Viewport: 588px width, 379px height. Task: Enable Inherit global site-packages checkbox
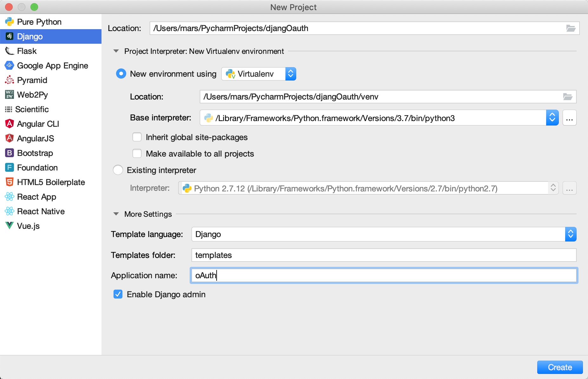(x=137, y=137)
